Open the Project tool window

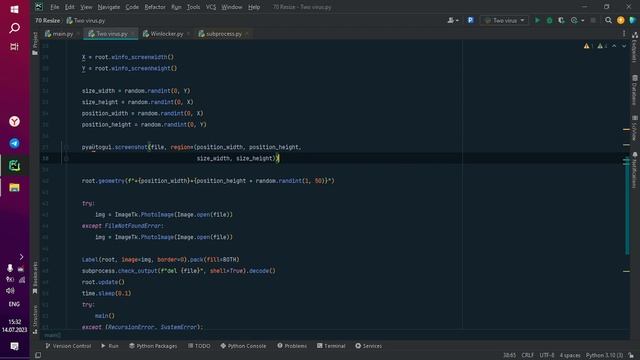[35, 43]
